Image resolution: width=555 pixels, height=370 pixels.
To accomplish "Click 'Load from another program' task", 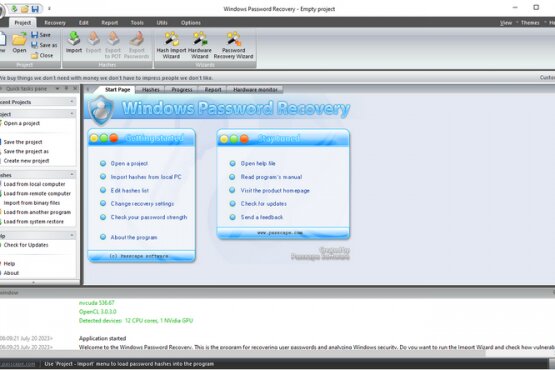I will pos(37,212).
